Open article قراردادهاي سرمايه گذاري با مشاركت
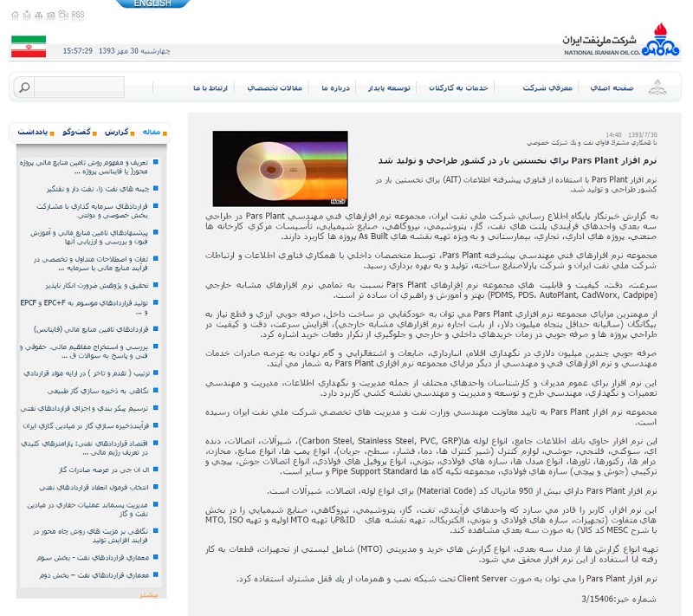Screen dimensions: 693x616 (x=92, y=211)
